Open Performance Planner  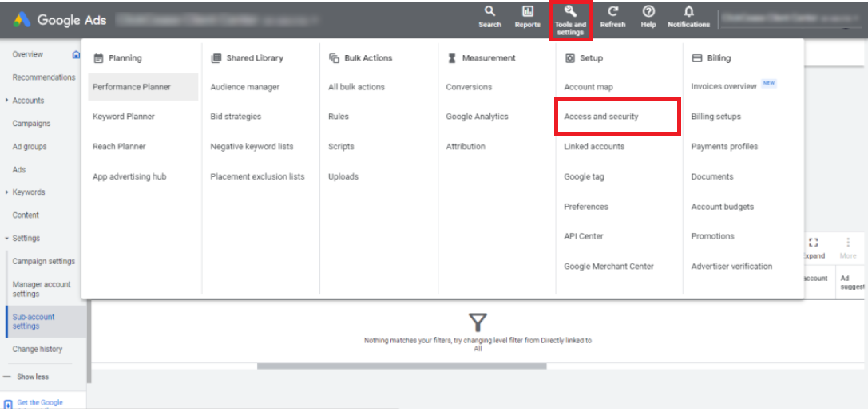143,87
